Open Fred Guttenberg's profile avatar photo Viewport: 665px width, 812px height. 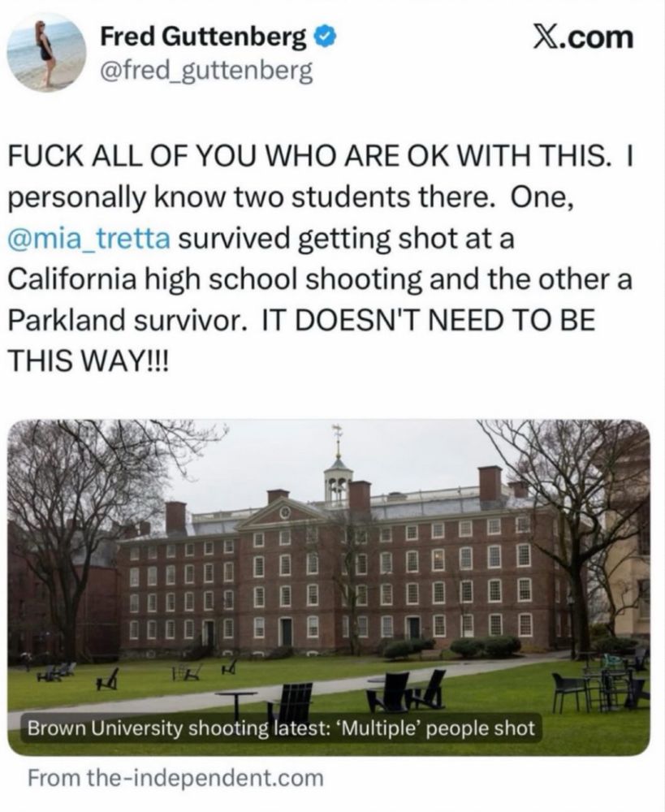click(x=46, y=52)
